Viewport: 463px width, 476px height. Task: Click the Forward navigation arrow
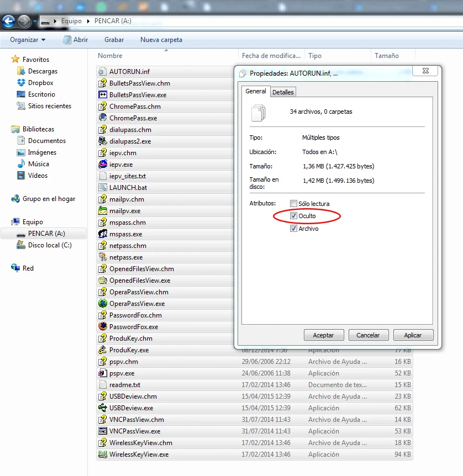24,21
